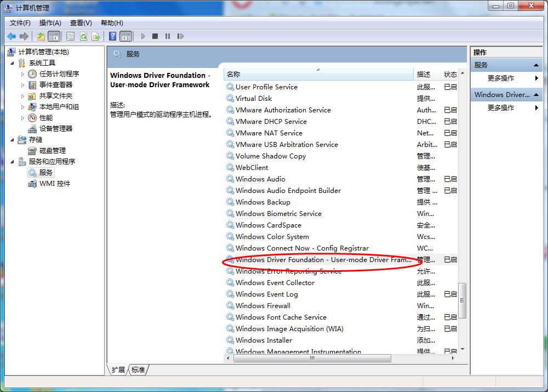Click the Up one level folder icon

click(41, 36)
